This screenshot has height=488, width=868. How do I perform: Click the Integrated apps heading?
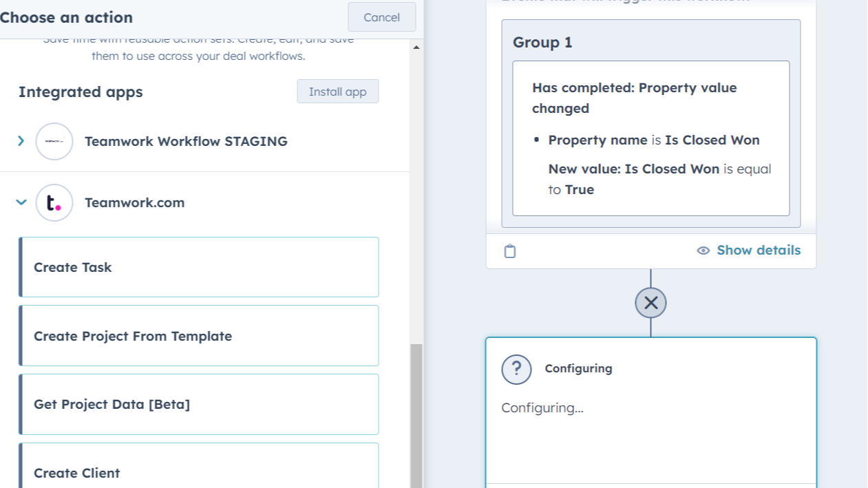(x=81, y=92)
